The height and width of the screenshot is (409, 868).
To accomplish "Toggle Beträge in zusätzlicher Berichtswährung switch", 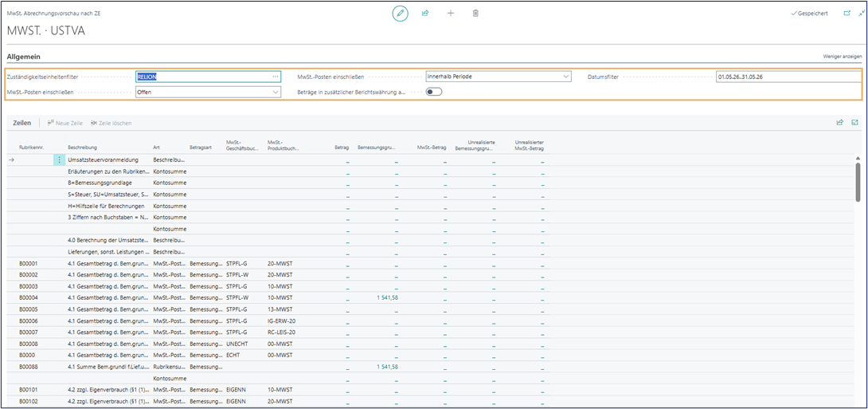I will 433,92.
